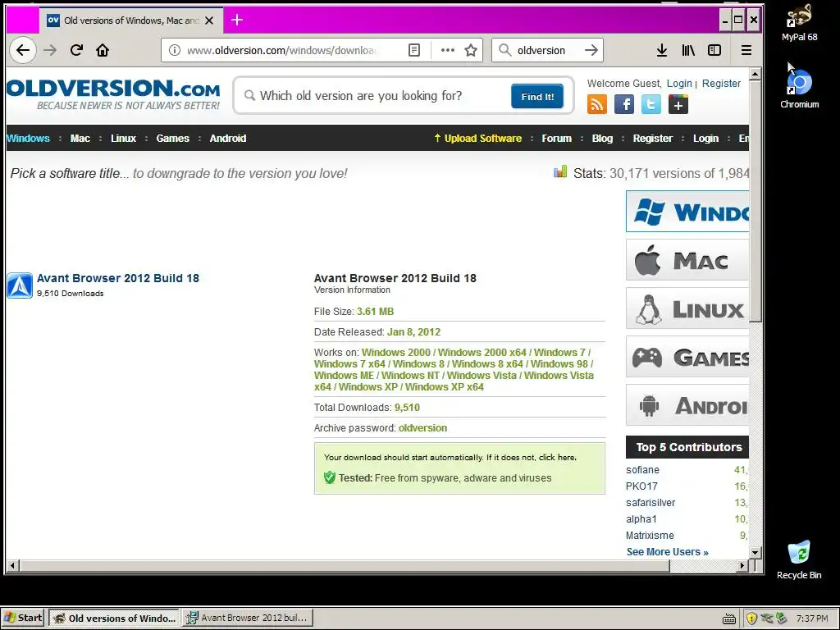Select the Recycle Bin desktop icon
Viewport: 840px width, 630px height.
(799, 559)
